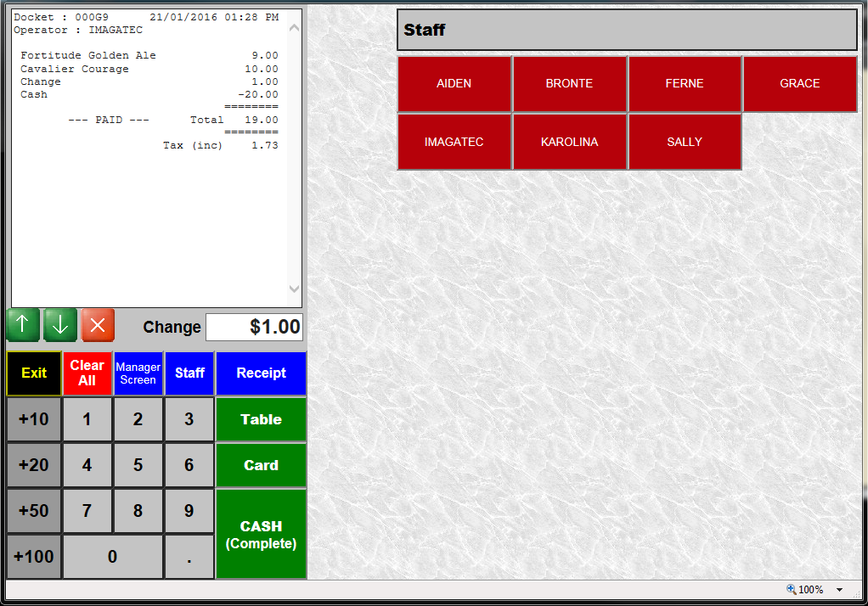Screen dimensions: 868x606
Task: Open the zoom level dropdown arrow
Action: [839, 590]
